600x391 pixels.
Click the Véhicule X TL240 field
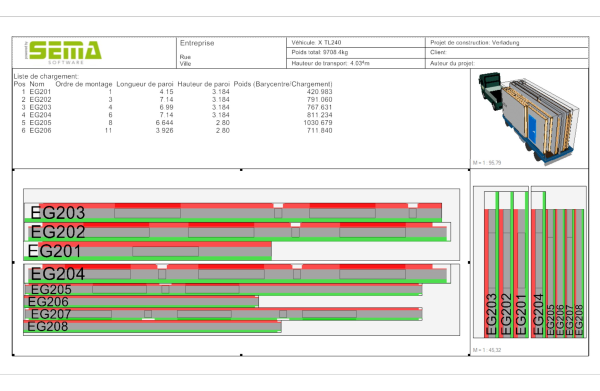356,42
